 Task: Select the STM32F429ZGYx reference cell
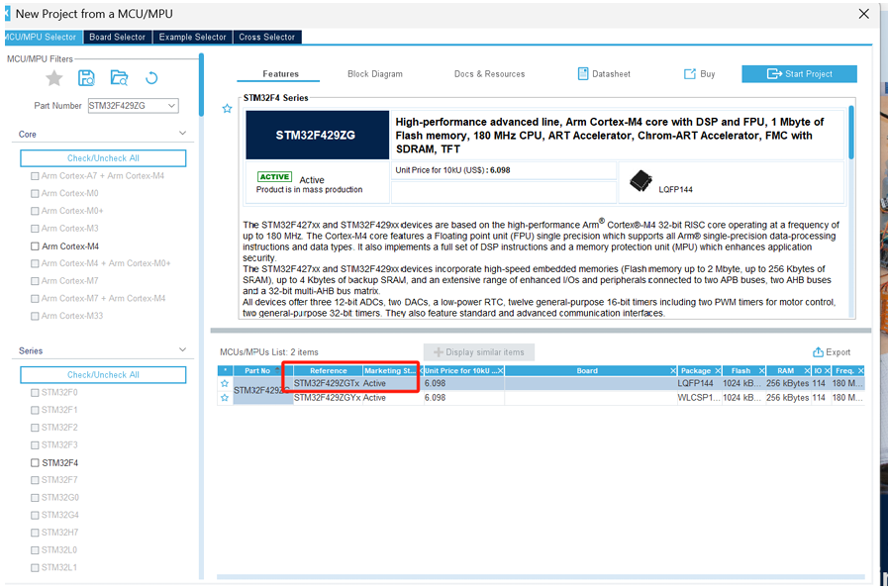click(328, 398)
